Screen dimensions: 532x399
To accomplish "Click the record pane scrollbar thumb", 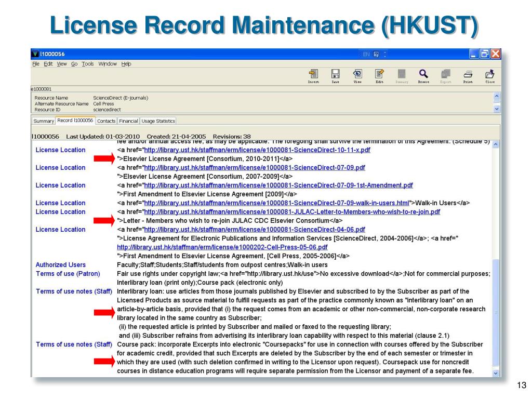I will (x=495, y=313).
